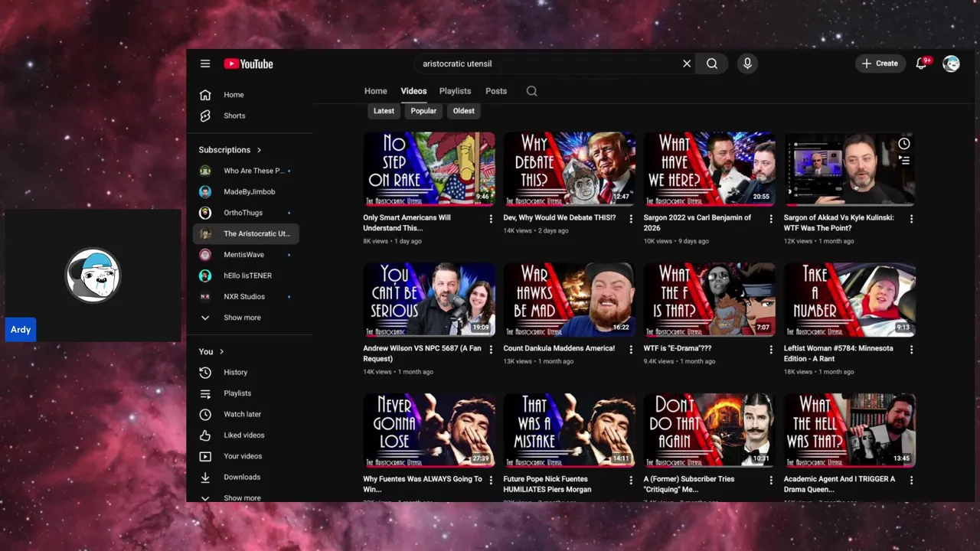Open OrthoThugs subscription channel
Image resolution: width=980 pixels, height=551 pixels.
point(245,213)
